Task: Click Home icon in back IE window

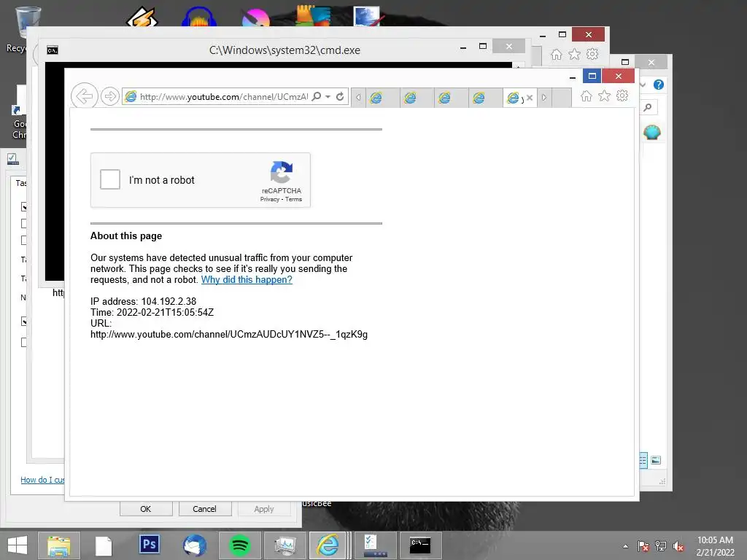Action: 557,54
